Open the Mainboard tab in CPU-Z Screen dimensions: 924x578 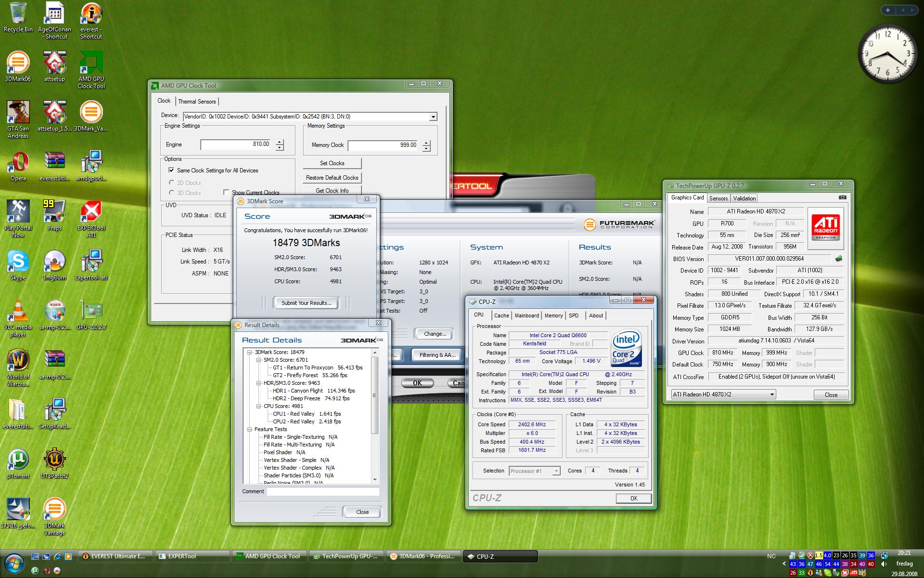point(526,315)
